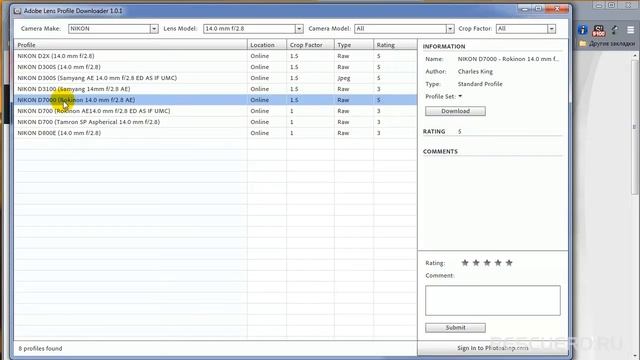This screenshot has height=360, width=640.
Task: Select the NIKON D300S Samyang AE profile row
Action: coord(216,78)
